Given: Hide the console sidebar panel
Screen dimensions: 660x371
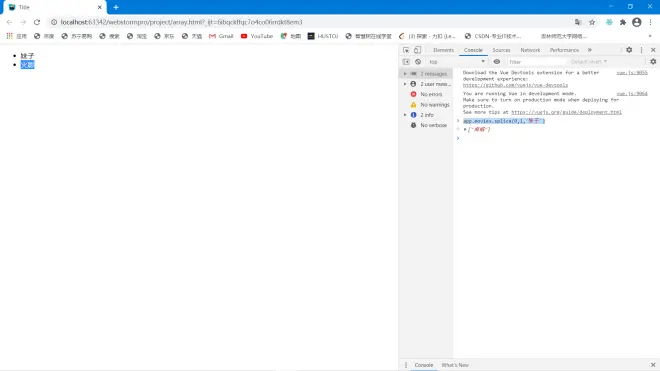Looking at the screenshot, I should 406,62.
